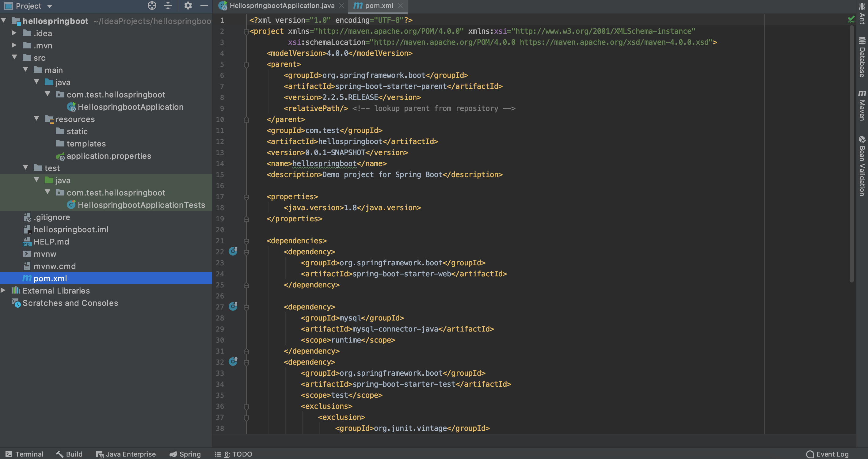Expand External Libraries node
The width and height of the screenshot is (868, 459).
(x=3, y=290)
